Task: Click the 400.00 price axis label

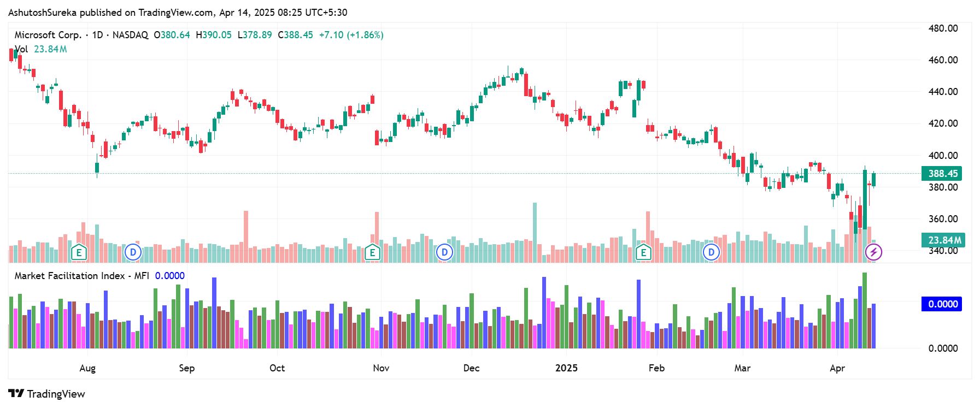Action: (943, 156)
